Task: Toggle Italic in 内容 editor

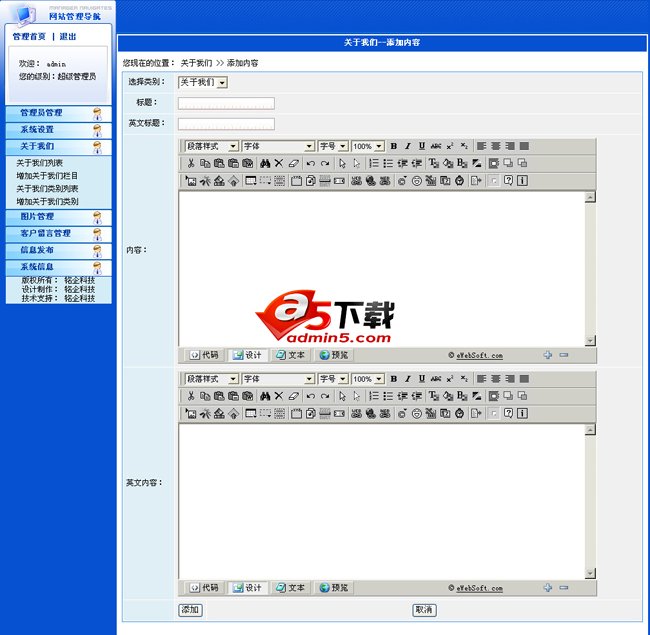Action: click(x=408, y=146)
